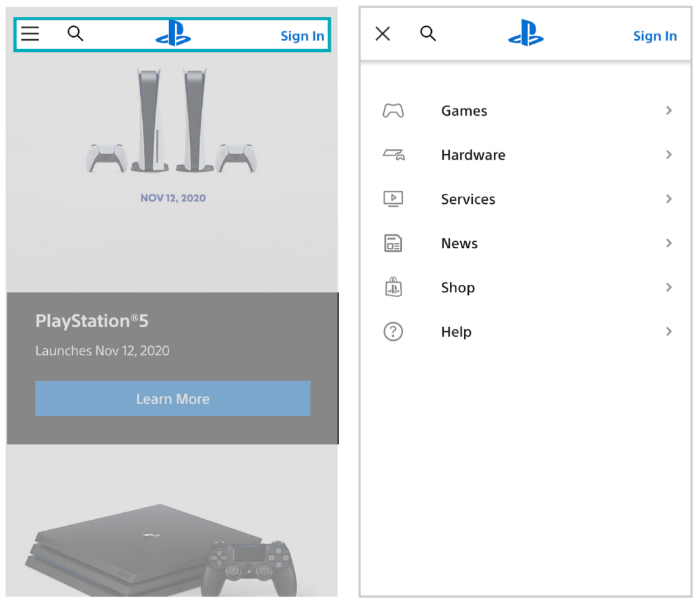
Task: Open the hamburger menu on the home page
Action: click(30, 34)
